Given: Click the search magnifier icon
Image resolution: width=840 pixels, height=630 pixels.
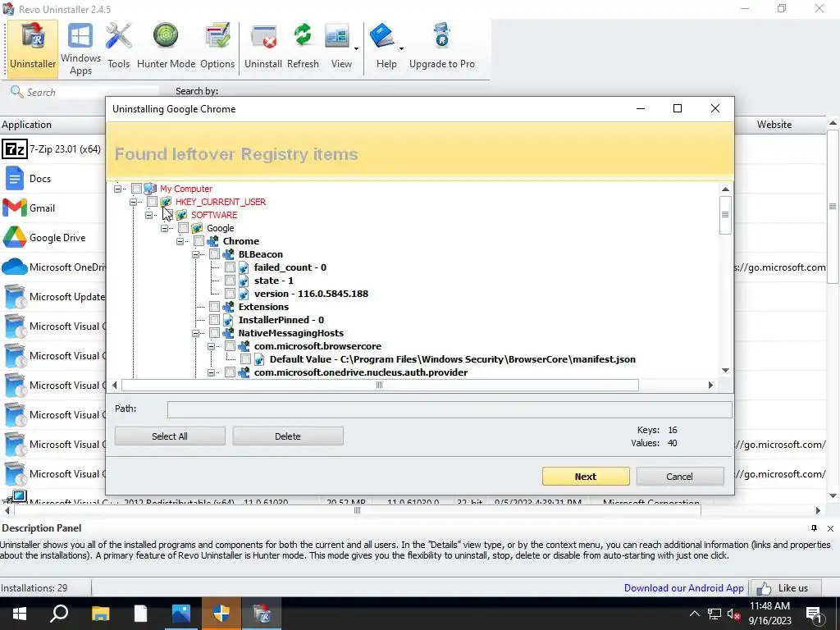Looking at the screenshot, I should (16, 92).
